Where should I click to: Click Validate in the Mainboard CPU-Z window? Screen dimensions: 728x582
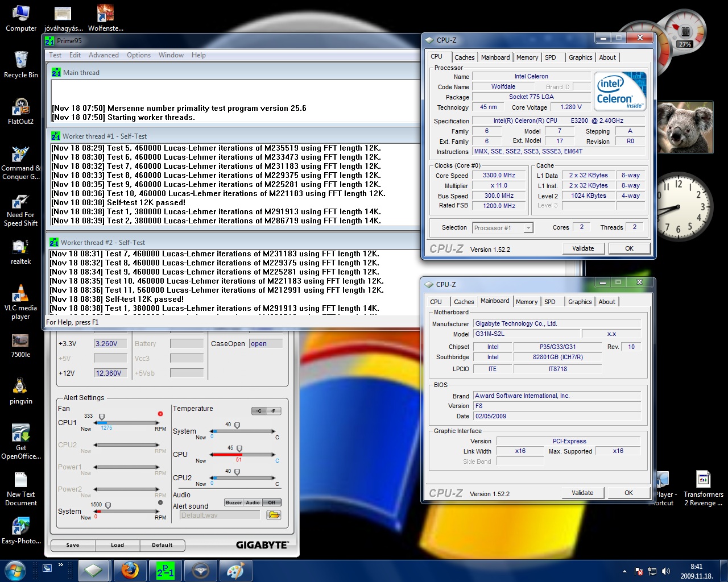pyautogui.click(x=582, y=493)
